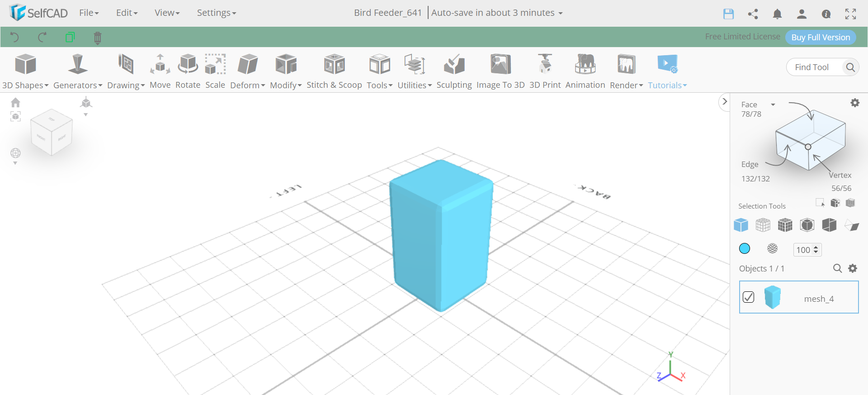Toggle fit-to-object view icon
The width and height of the screenshot is (868, 395).
tap(15, 117)
